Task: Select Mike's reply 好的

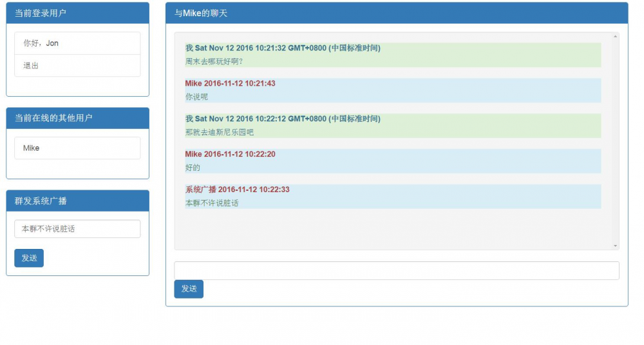Action: coord(193,168)
